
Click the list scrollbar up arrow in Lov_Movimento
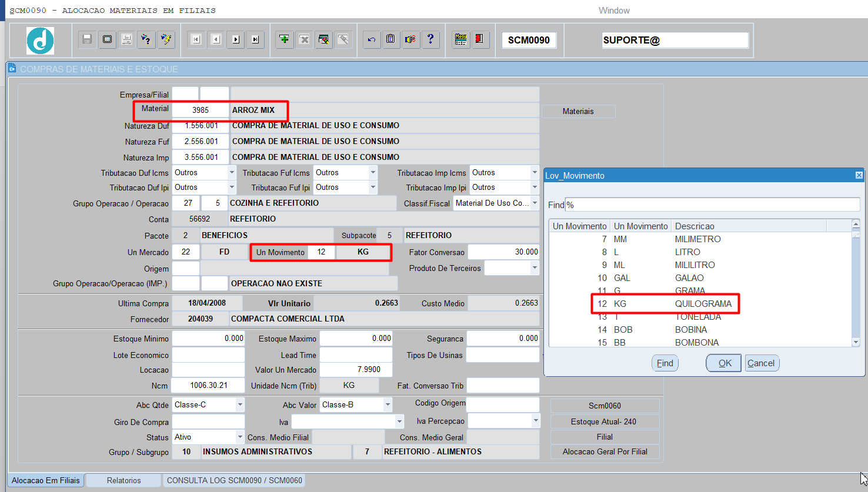click(x=856, y=224)
